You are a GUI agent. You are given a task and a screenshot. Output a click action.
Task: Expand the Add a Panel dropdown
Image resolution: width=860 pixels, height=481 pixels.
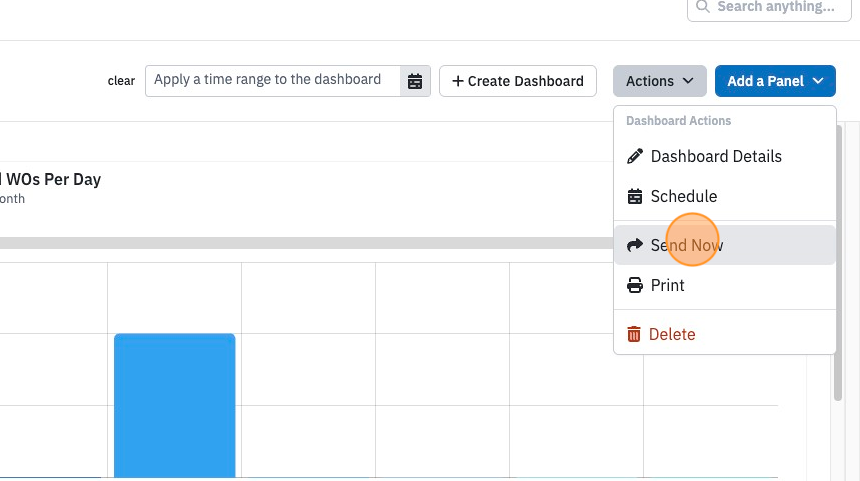[x=775, y=81]
